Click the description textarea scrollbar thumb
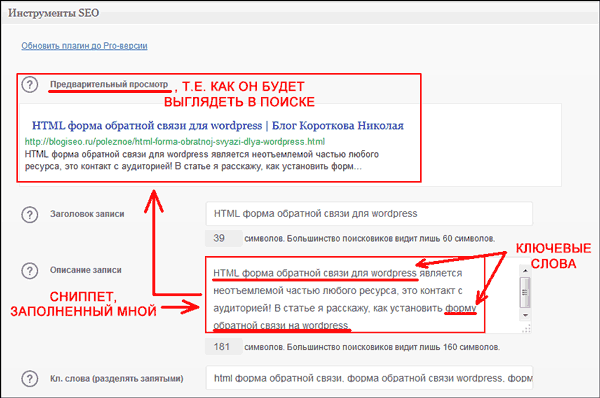This screenshot has height=398, width=600. coord(525,292)
